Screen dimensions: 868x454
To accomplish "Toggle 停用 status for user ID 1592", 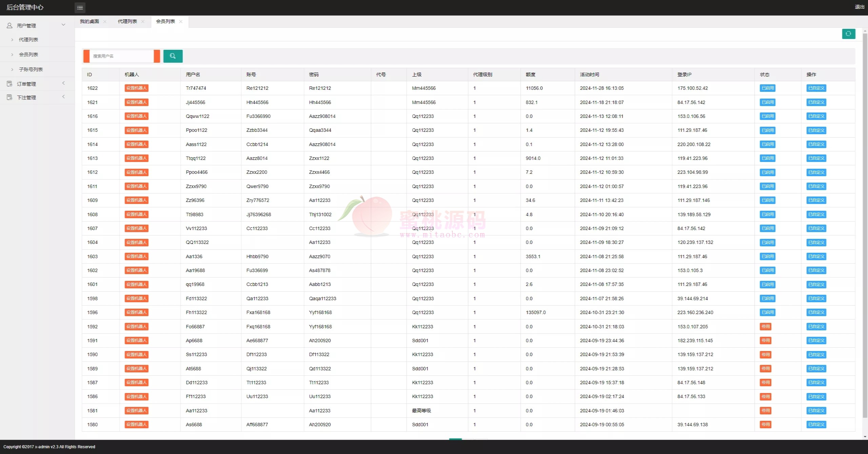I will pyautogui.click(x=766, y=327).
